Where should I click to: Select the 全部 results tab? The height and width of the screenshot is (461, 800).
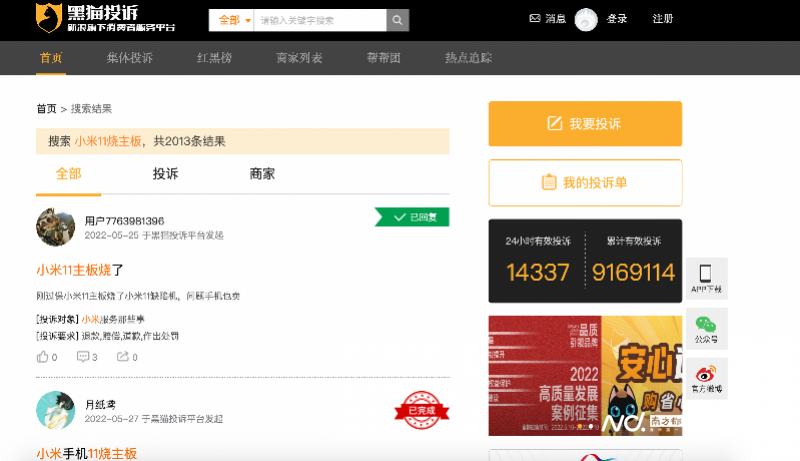[68, 174]
